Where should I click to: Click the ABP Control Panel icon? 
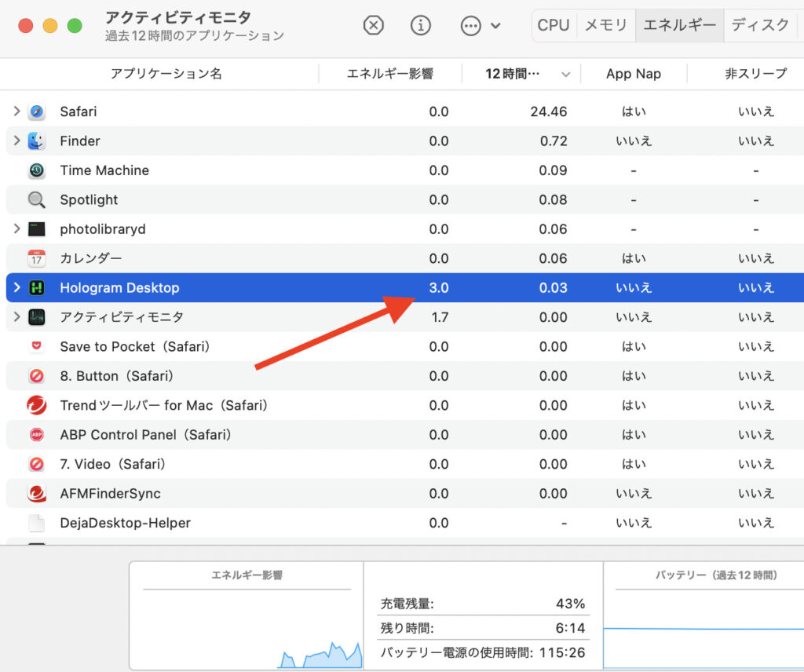(36, 435)
